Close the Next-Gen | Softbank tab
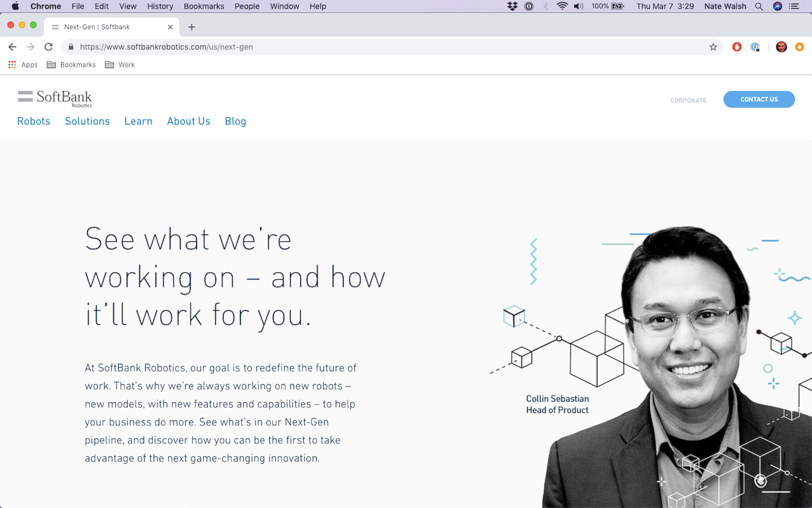 [170, 27]
